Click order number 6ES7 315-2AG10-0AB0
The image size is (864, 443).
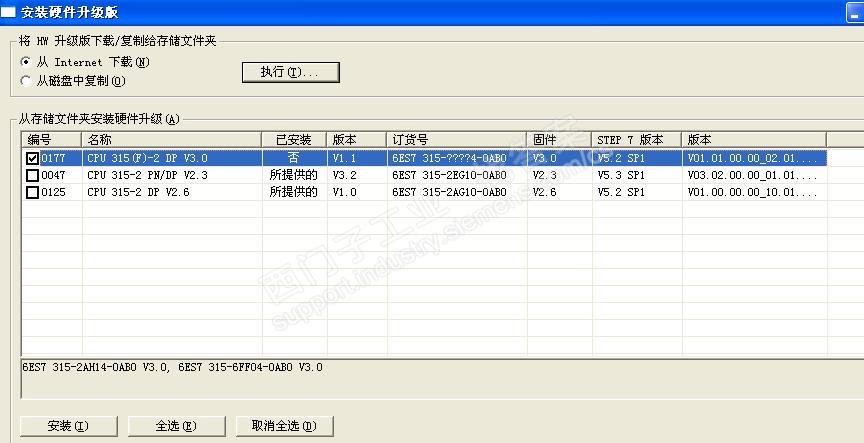449,192
